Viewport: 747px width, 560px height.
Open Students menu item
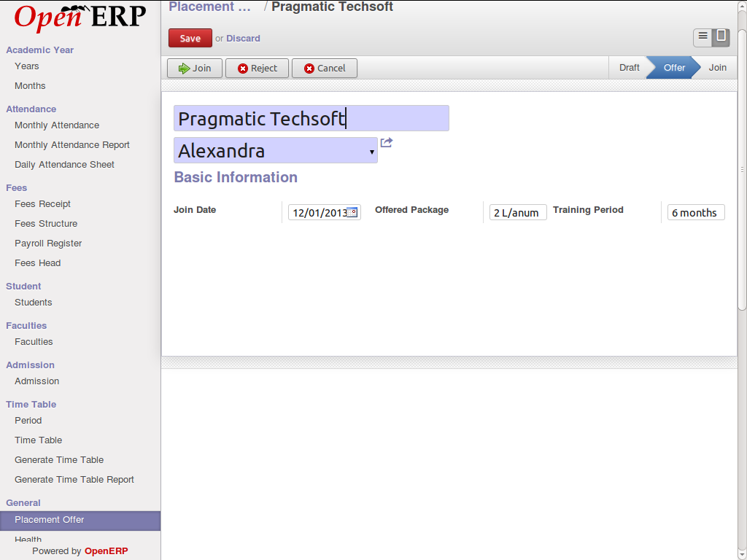tap(34, 303)
